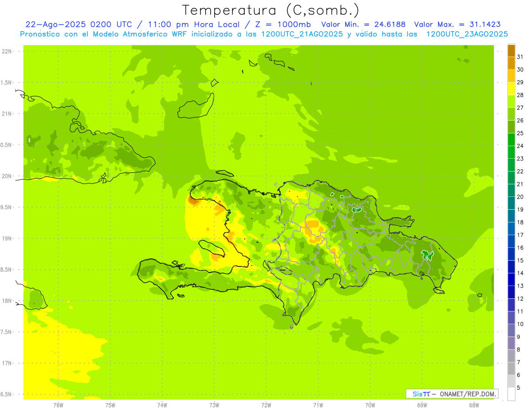Click the 75W longitude label

(110, 405)
